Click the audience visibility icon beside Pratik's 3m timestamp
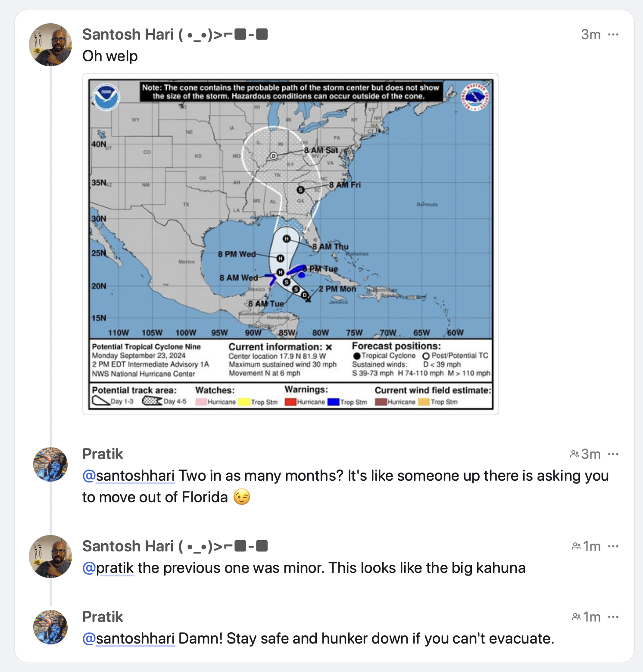 click(575, 454)
